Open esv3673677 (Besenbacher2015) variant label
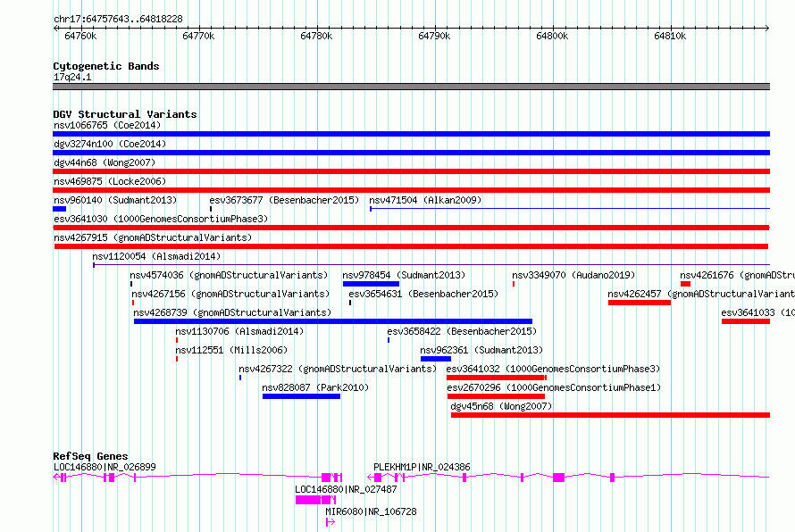This screenshot has width=795, height=532. (x=284, y=200)
